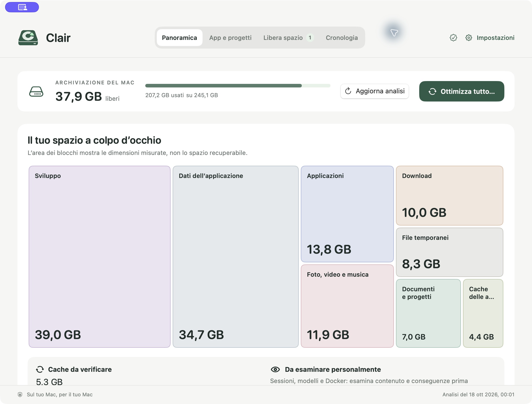The image size is (532, 404).
Task: Open the File temporanei block
Action: click(450, 252)
